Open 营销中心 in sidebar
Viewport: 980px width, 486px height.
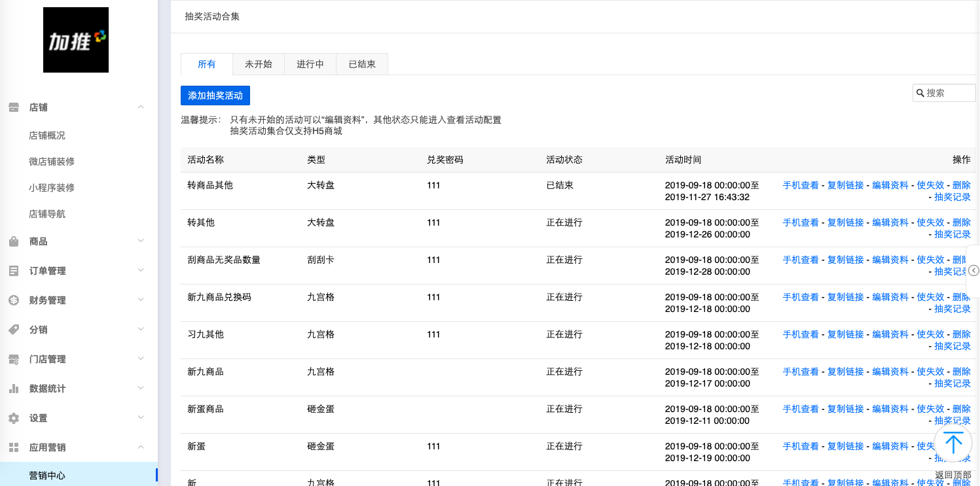click(79, 475)
